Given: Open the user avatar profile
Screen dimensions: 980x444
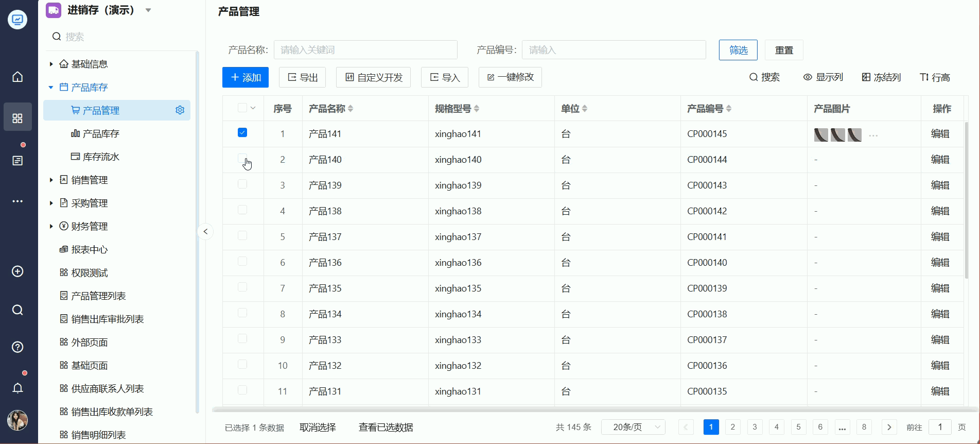Looking at the screenshot, I should click(17, 420).
